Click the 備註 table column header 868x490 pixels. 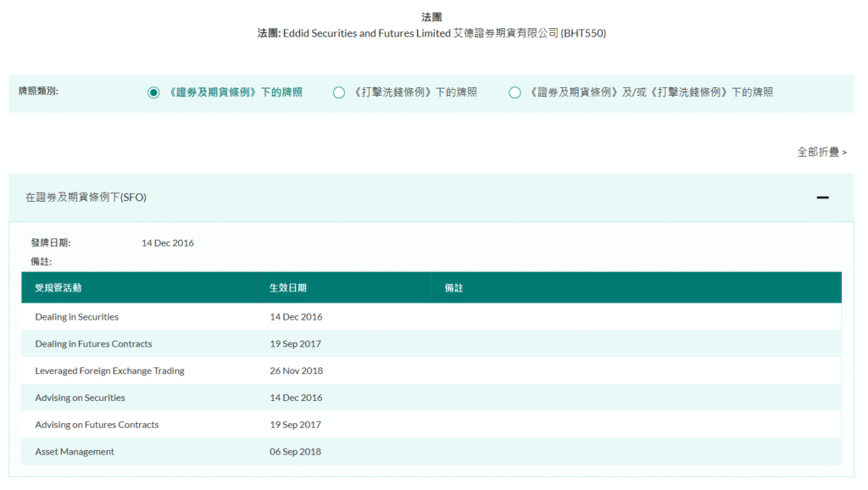pyautogui.click(x=453, y=288)
